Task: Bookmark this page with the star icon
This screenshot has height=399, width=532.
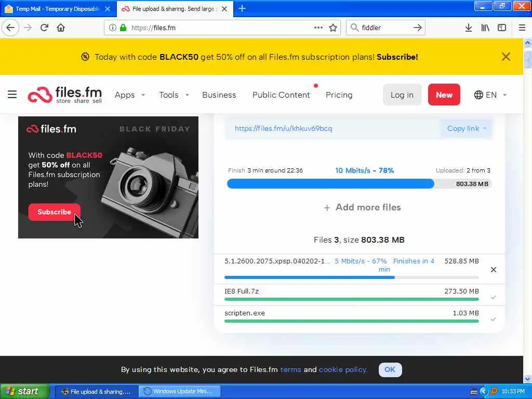Action: (333, 28)
